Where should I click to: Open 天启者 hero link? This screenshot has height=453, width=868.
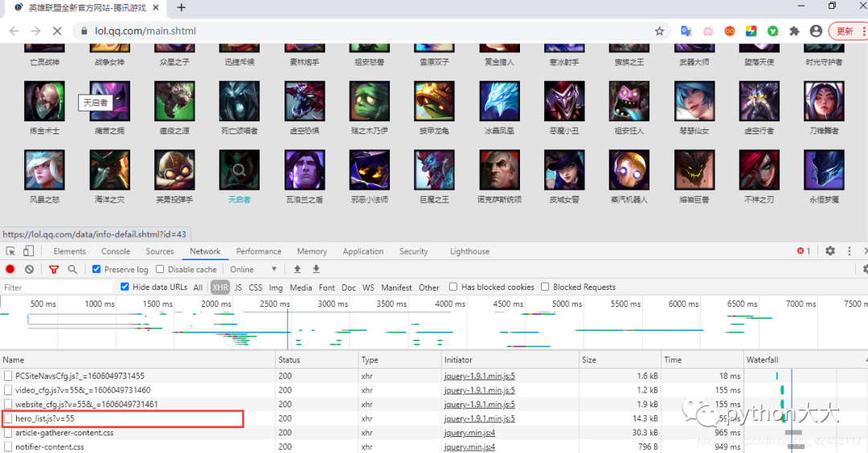pos(240,200)
